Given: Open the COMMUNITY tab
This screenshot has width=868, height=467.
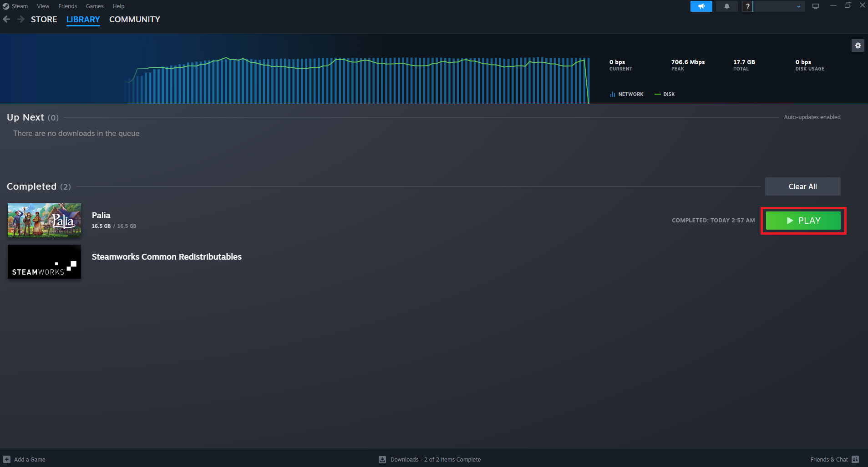Looking at the screenshot, I should (135, 20).
